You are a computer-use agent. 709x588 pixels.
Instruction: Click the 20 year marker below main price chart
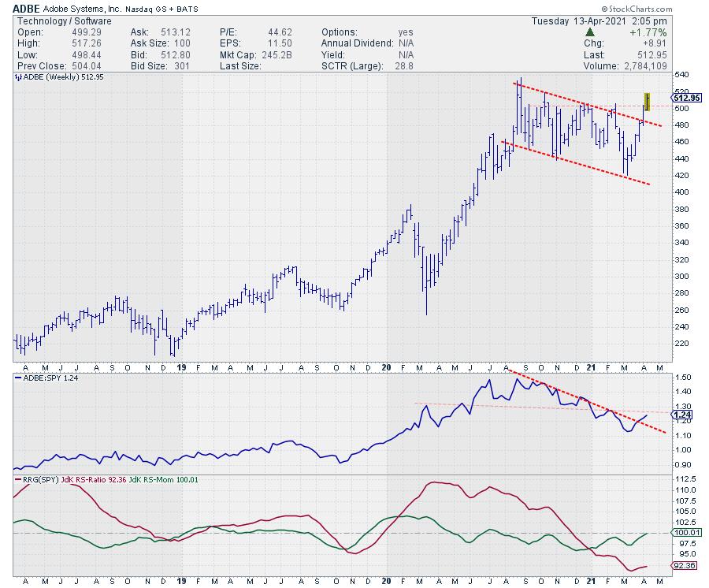[385, 367]
